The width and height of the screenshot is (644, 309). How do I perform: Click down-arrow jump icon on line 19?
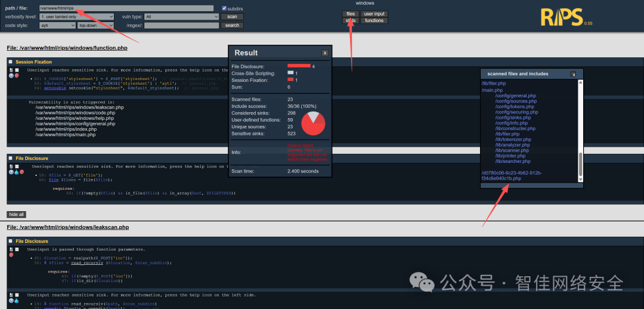point(45,304)
